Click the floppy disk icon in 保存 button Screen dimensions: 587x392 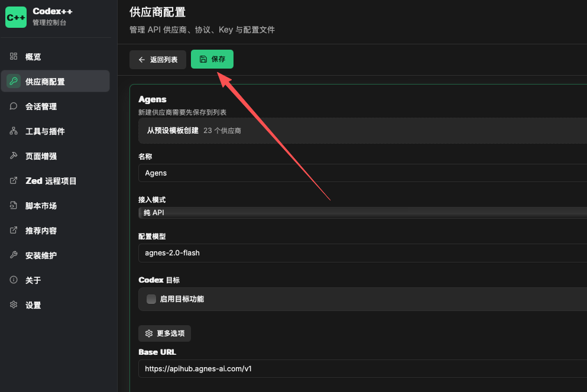click(x=203, y=59)
